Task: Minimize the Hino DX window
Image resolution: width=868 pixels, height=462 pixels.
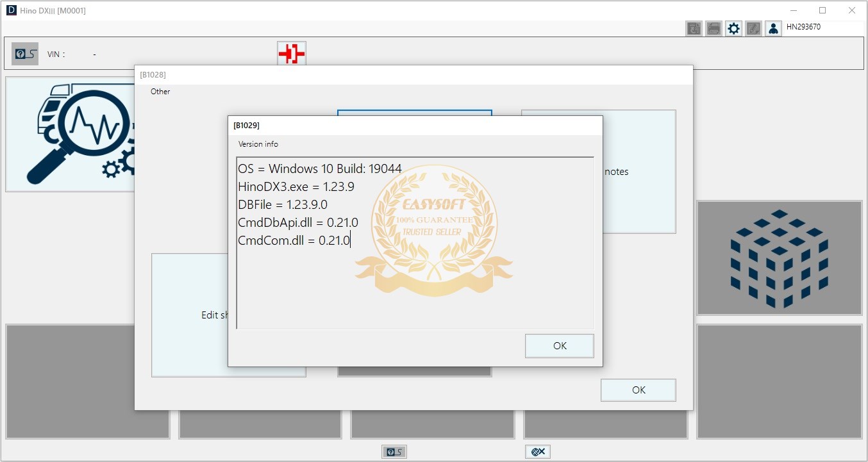Action: pos(793,10)
